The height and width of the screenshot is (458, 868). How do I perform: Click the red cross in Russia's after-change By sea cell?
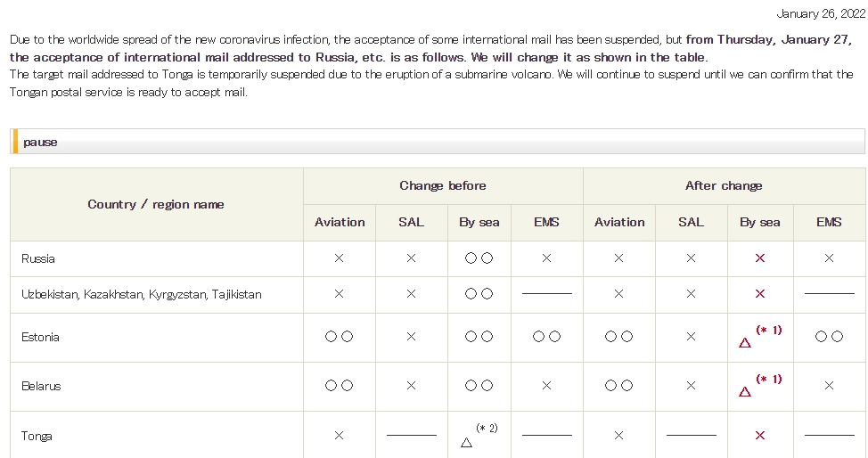[760, 258]
